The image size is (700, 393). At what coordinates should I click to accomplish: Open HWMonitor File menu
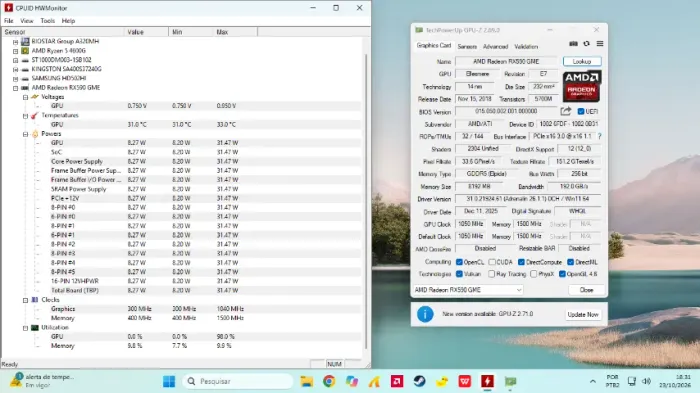[x=8, y=21]
